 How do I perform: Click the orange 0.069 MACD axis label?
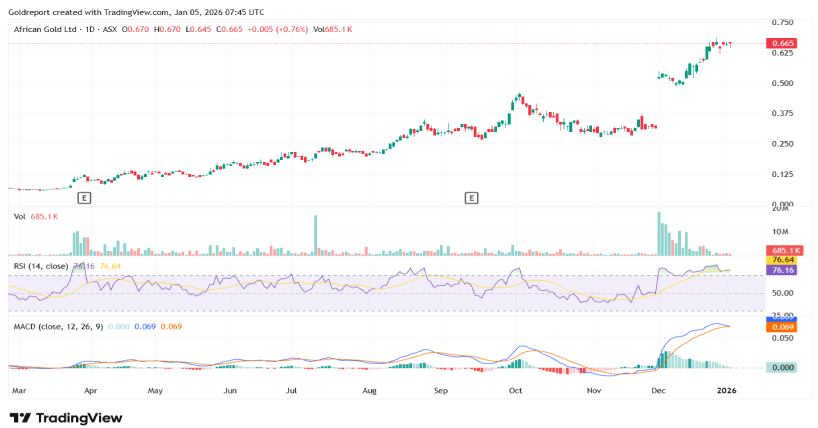(781, 327)
